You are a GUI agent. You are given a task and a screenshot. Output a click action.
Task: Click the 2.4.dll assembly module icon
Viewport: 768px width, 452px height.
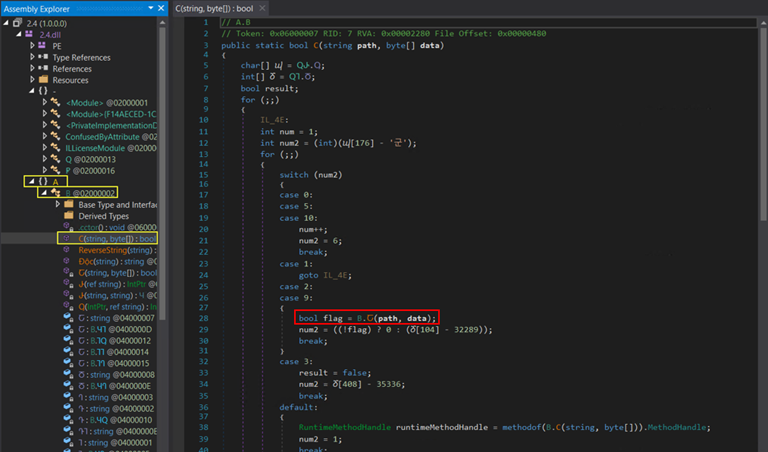click(29, 33)
